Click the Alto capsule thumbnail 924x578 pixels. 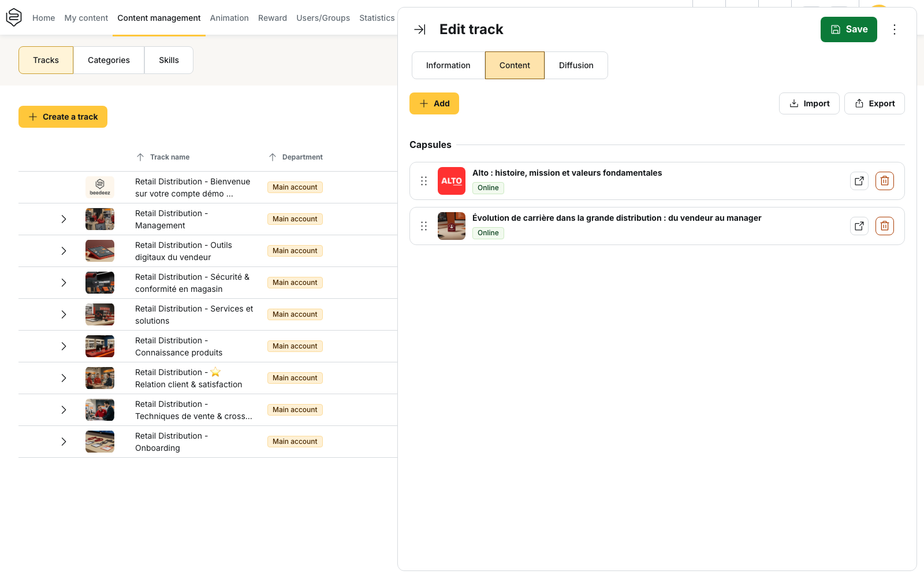452,181
